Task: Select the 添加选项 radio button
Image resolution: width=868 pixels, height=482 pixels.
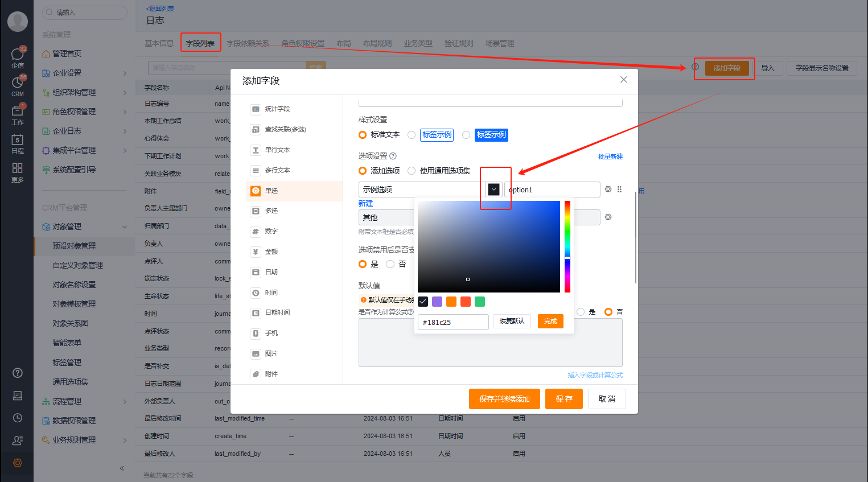Action: 363,171
